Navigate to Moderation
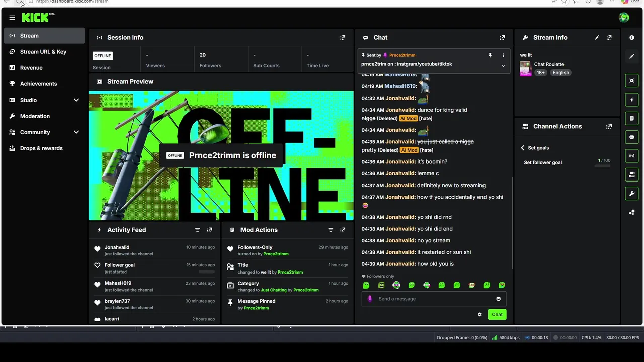 44,116
